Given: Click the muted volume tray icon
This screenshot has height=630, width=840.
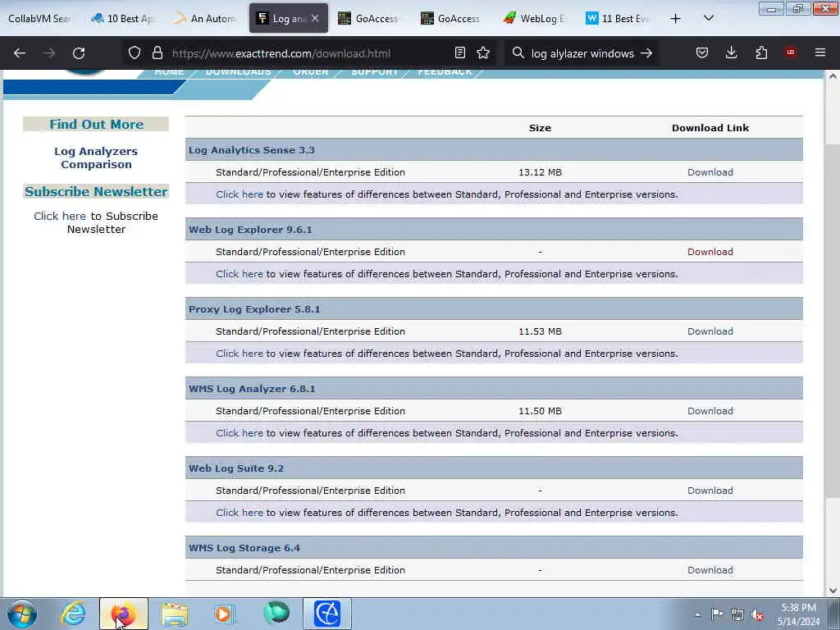Looking at the screenshot, I should tap(757, 614).
